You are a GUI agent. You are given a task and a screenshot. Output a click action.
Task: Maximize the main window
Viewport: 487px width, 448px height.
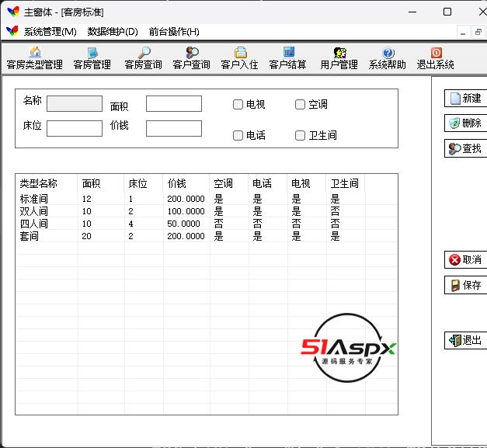click(447, 12)
